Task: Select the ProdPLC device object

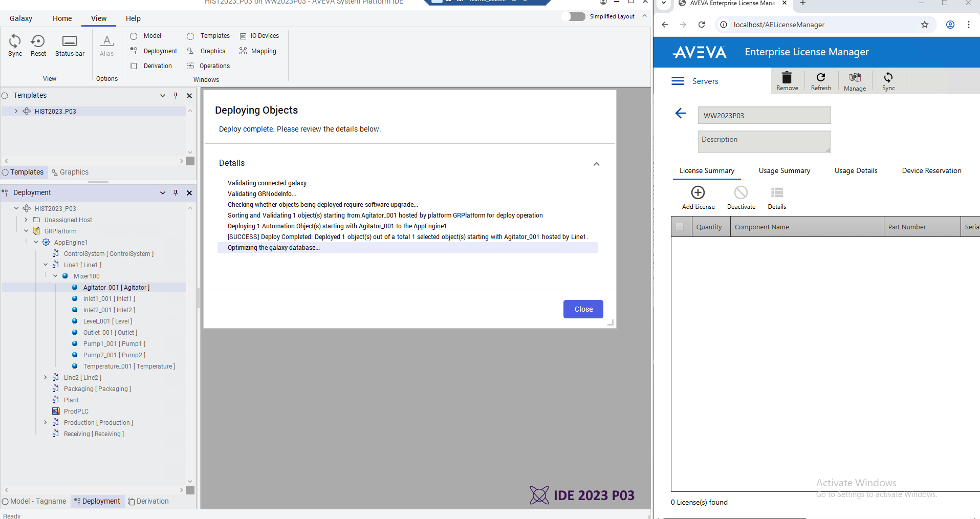Action: point(76,412)
